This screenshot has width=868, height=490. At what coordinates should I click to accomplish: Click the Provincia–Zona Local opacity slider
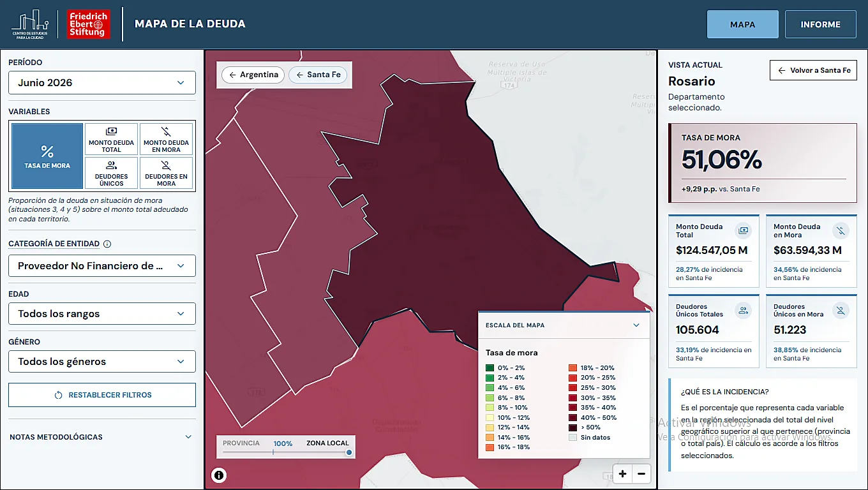pyautogui.click(x=285, y=452)
